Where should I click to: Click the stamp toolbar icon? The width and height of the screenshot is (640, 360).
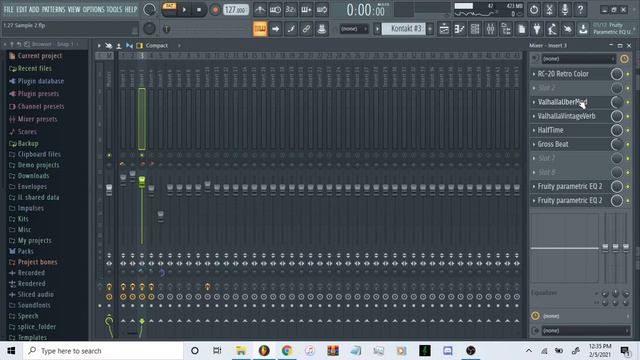322,29
